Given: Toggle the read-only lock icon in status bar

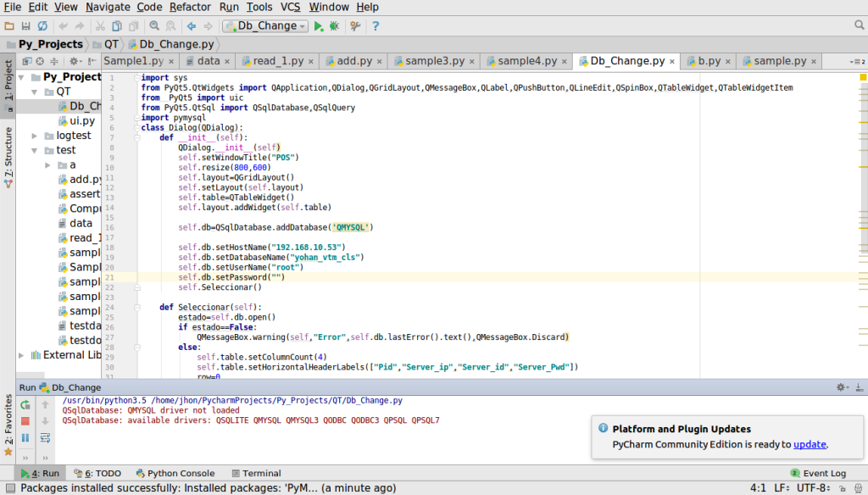Looking at the screenshot, I should pyautogui.click(x=842, y=488).
